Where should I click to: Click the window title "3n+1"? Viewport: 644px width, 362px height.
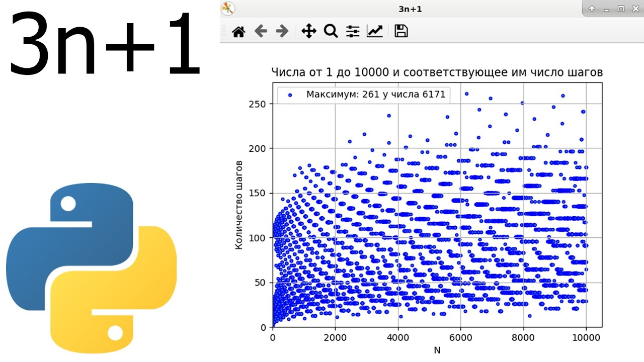[x=410, y=9]
